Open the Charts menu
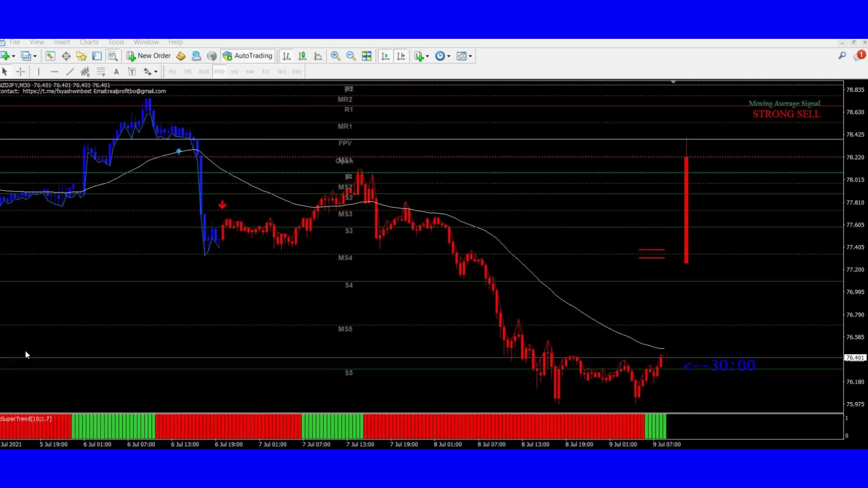The image size is (868, 488). click(89, 42)
